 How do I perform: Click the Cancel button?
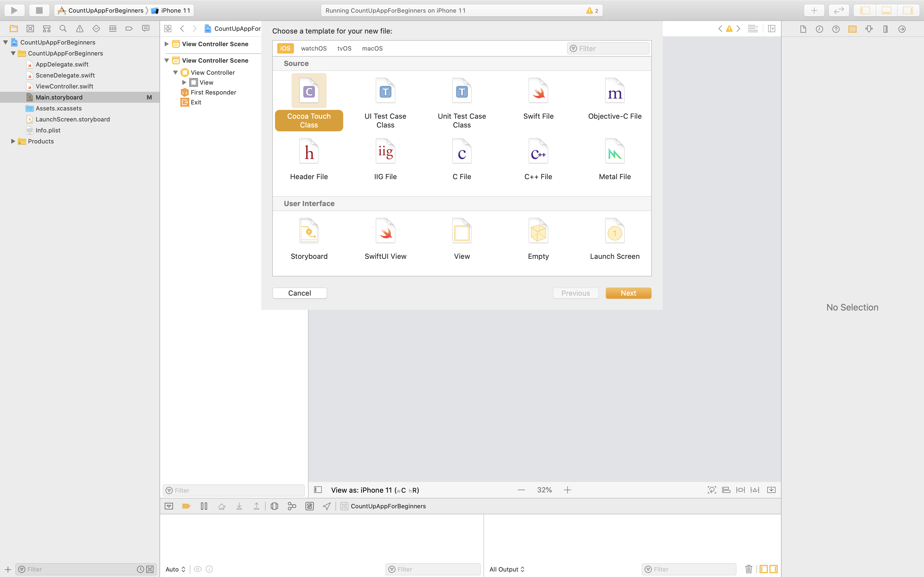click(299, 293)
